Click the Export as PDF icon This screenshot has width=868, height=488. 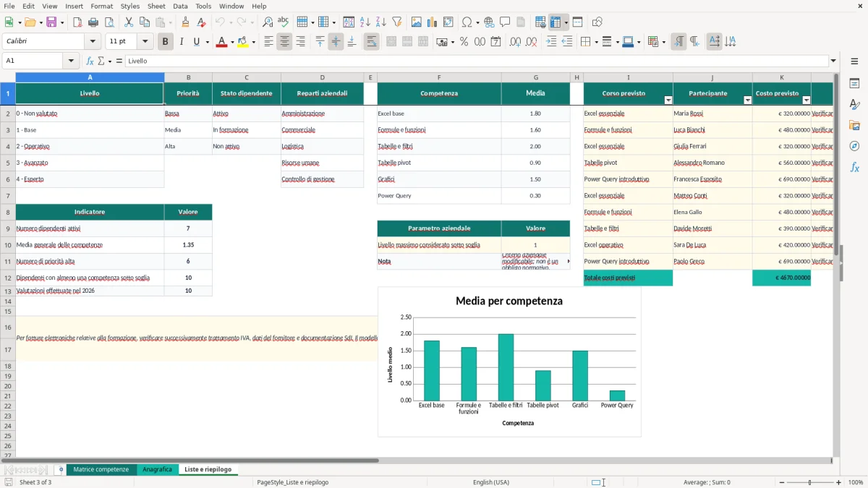(x=77, y=22)
